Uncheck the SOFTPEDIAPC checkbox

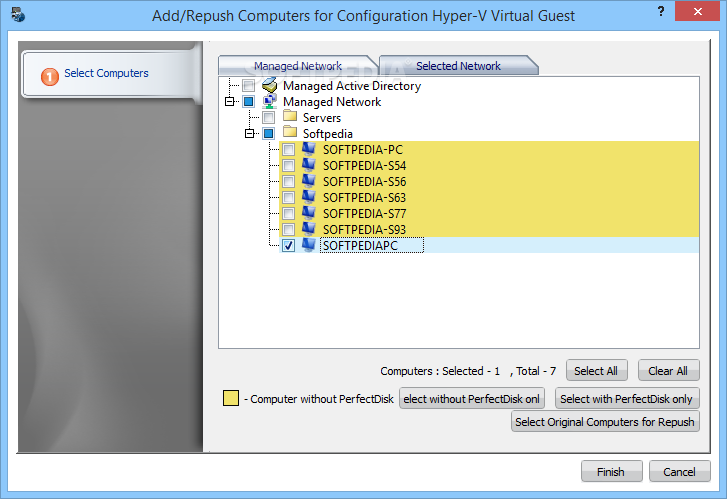[x=288, y=245]
